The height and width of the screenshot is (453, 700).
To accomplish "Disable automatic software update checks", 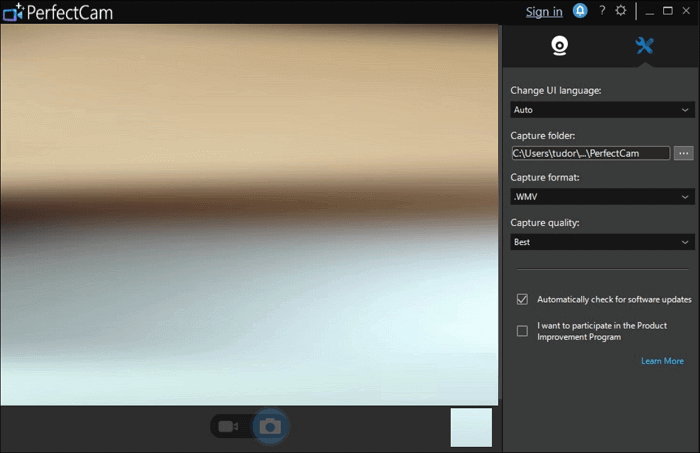I will click(x=522, y=299).
